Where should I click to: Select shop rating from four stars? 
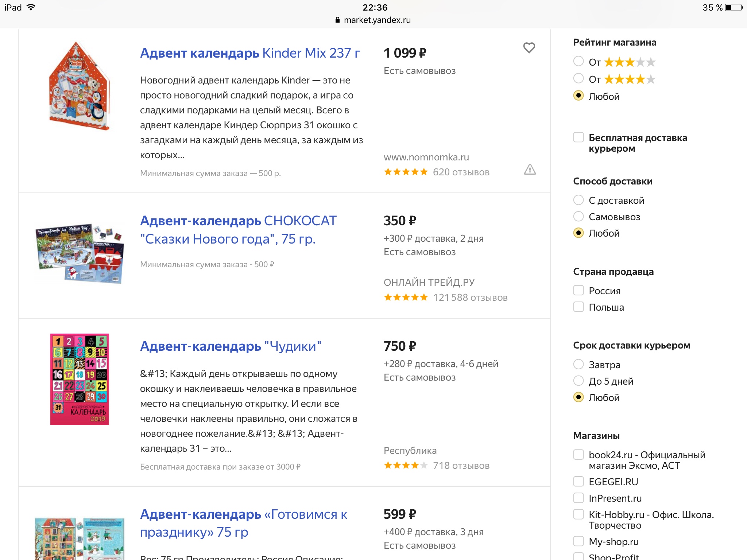pos(578,78)
